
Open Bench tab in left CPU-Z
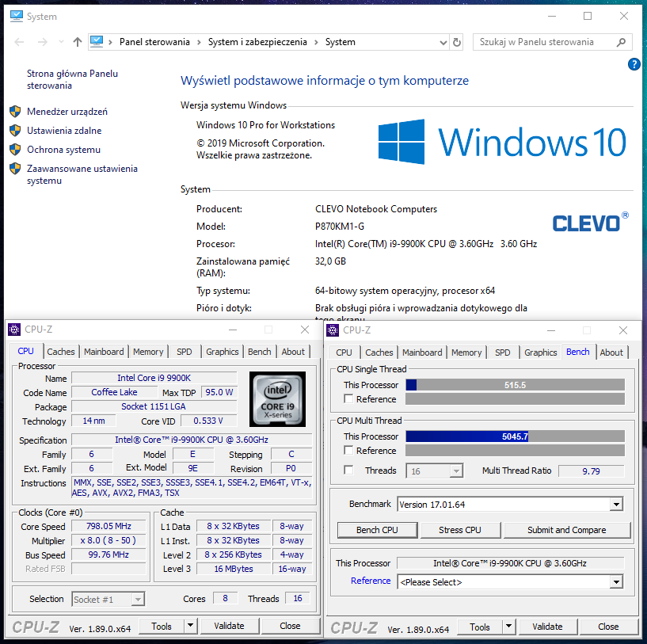[259, 352]
